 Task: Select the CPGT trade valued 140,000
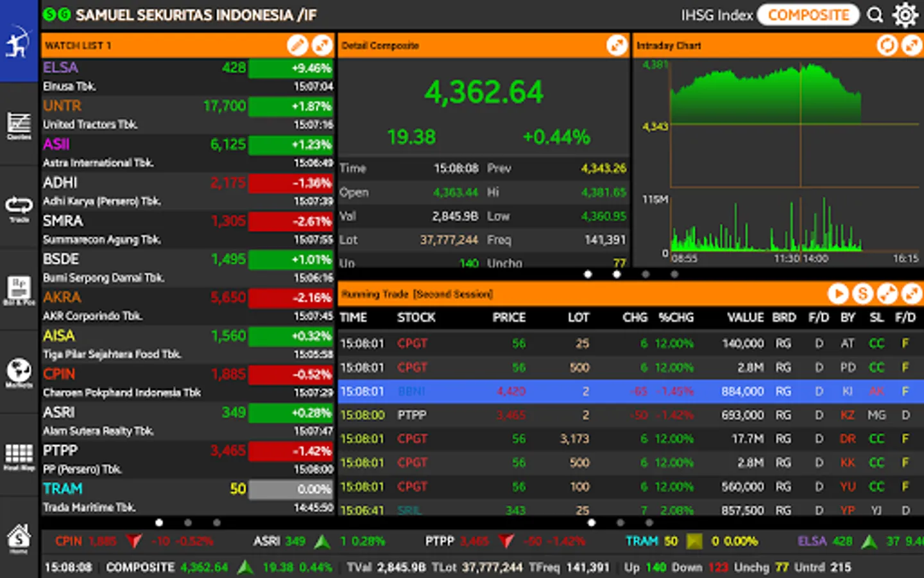pyautogui.click(x=631, y=344)
